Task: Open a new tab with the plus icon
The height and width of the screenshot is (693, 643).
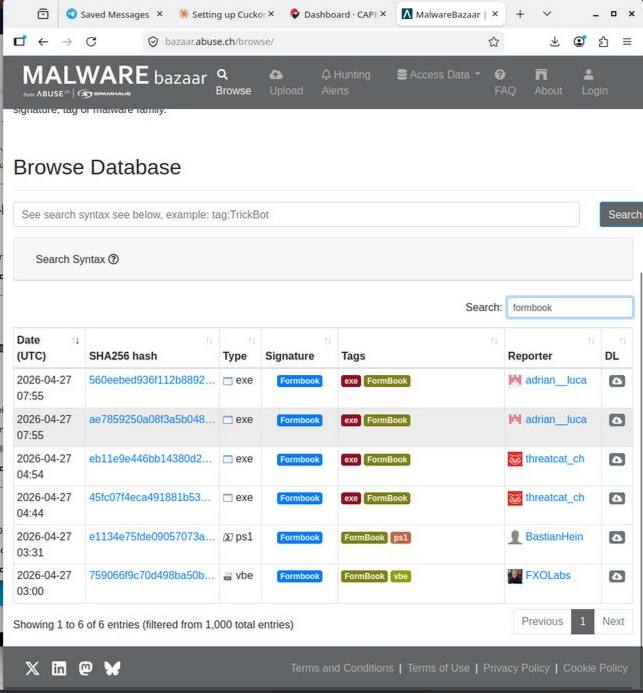Action: point(520,14)
